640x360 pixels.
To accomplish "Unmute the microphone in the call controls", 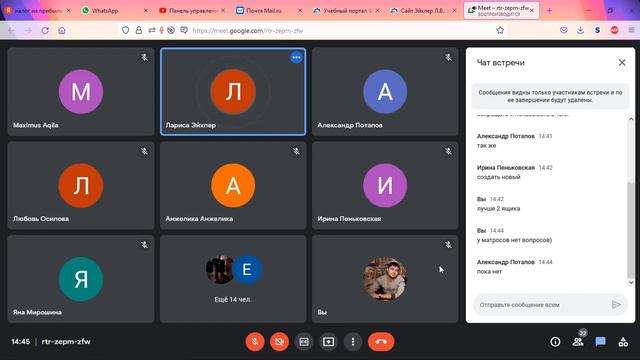I will point(255,342).
